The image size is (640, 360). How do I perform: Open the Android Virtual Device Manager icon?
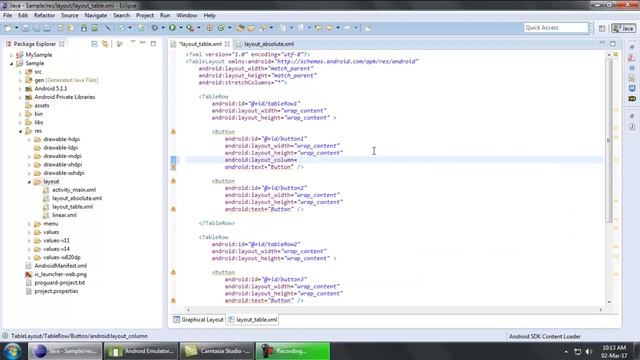[94, 28]
